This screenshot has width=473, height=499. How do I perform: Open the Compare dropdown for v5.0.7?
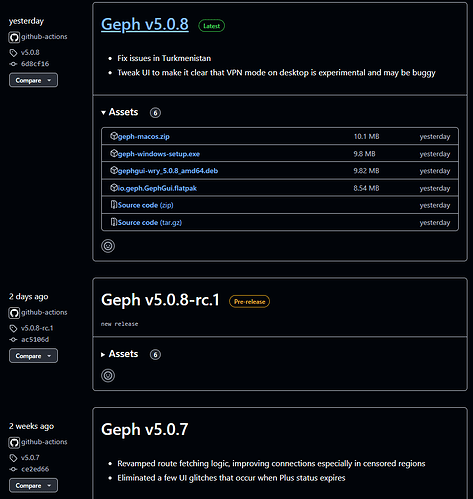pos(33,485)
